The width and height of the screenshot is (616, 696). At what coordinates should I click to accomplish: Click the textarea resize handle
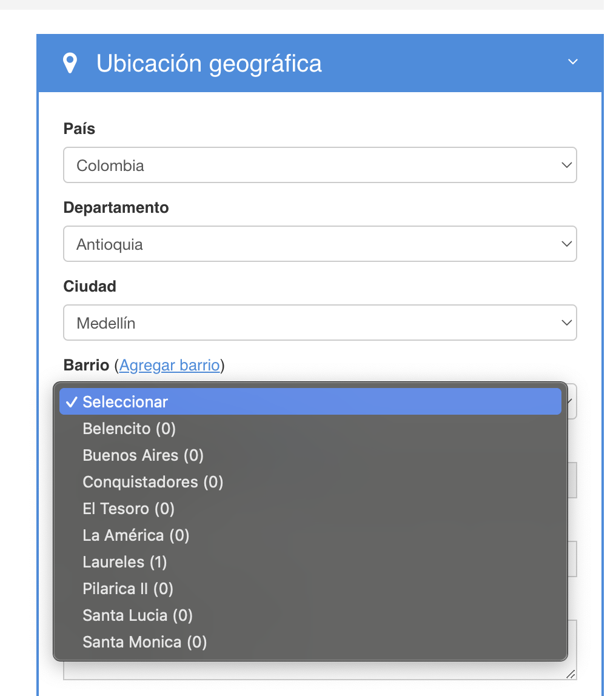click(x=570, y=673)
